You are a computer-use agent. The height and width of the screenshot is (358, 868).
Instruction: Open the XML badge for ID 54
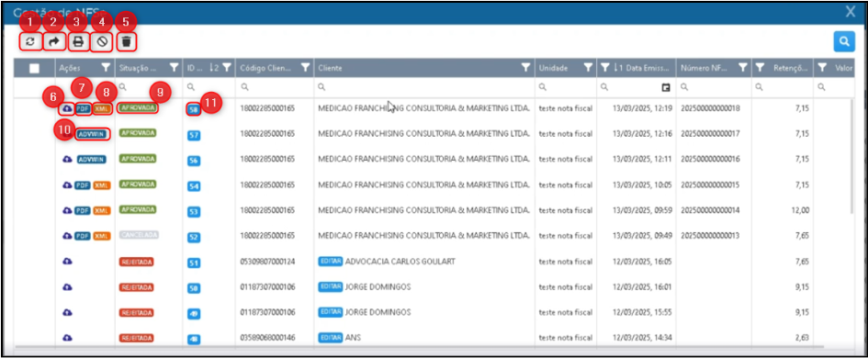point(102,185)
